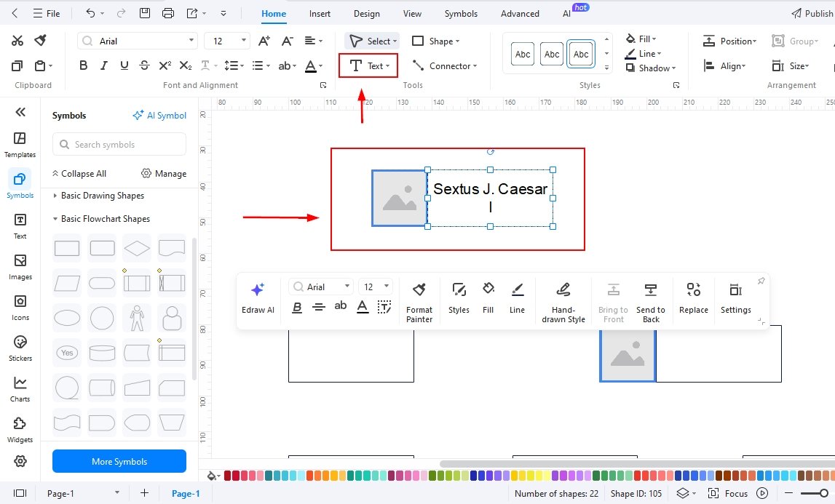Click the More Symbols button
This screenshot has width=835, height=504.
119,461
